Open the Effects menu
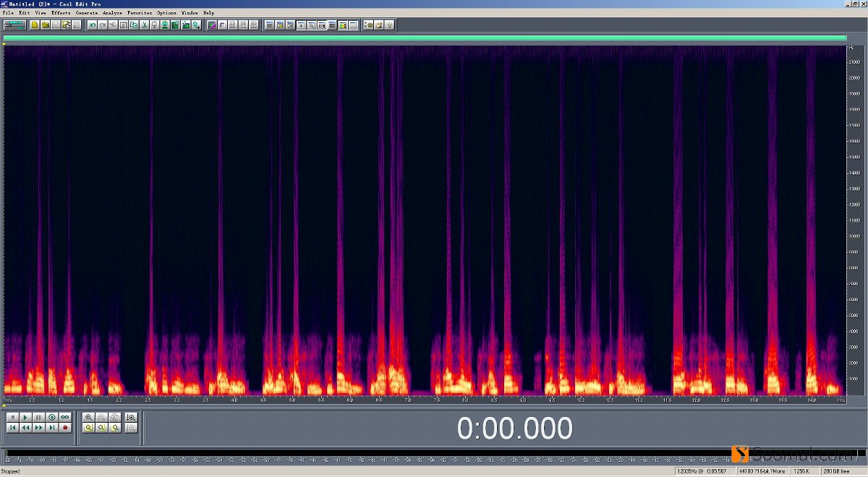Image resolution: width=868 pixels, height=477 pixels. pos(61,13)
